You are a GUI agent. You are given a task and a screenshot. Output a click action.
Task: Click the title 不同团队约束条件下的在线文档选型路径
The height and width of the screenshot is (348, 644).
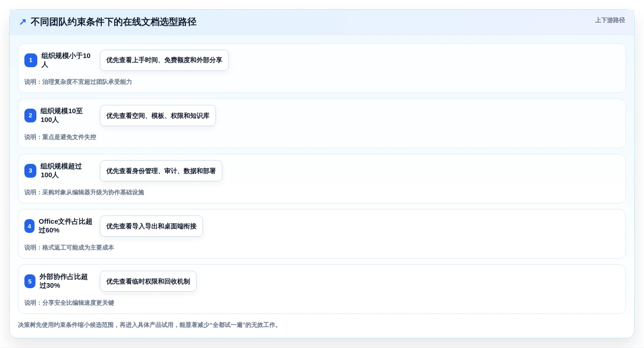coord(113,22)
